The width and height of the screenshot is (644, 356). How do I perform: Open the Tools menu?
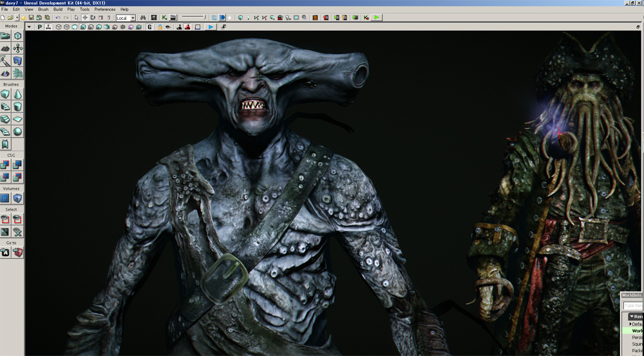(x=84, y=9)
